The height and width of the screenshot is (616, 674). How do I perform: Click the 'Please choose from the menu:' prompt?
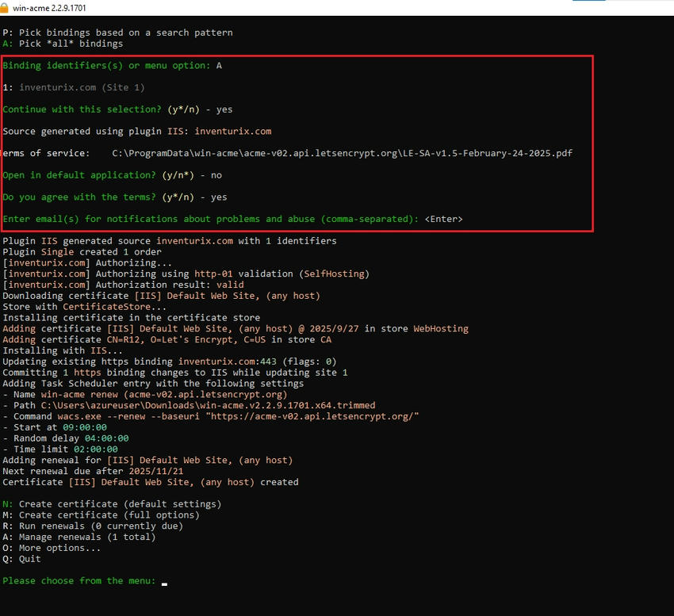pos(79,581)
